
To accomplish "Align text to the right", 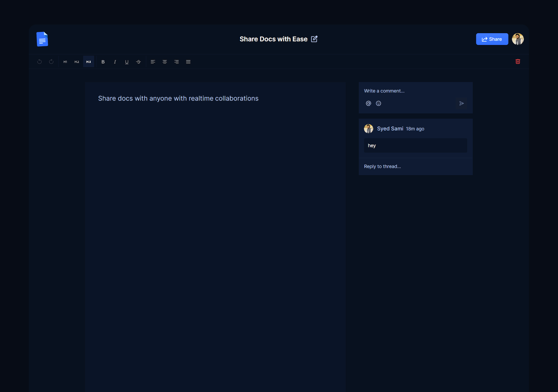I will tap(177, 62).
